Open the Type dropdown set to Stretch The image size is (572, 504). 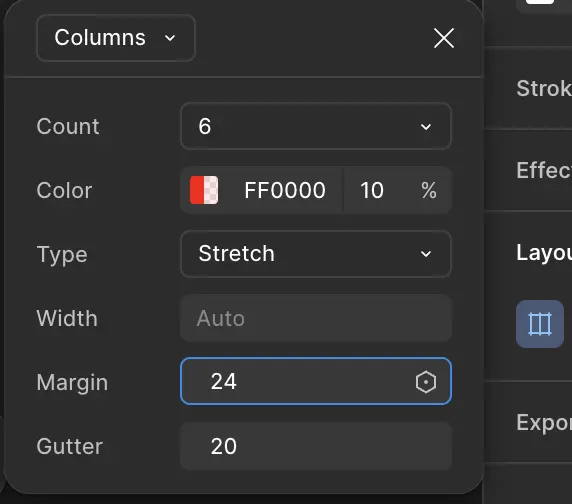316,254
